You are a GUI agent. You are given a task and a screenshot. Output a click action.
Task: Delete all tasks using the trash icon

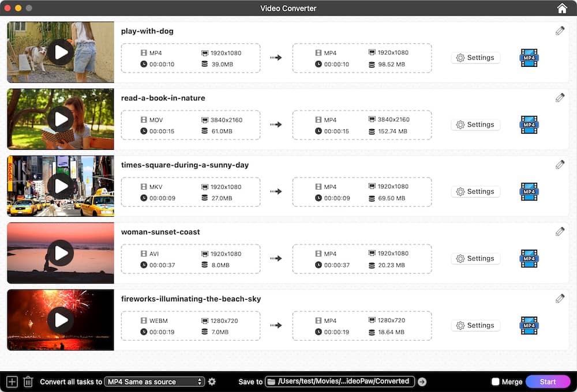tap(28, 381)
